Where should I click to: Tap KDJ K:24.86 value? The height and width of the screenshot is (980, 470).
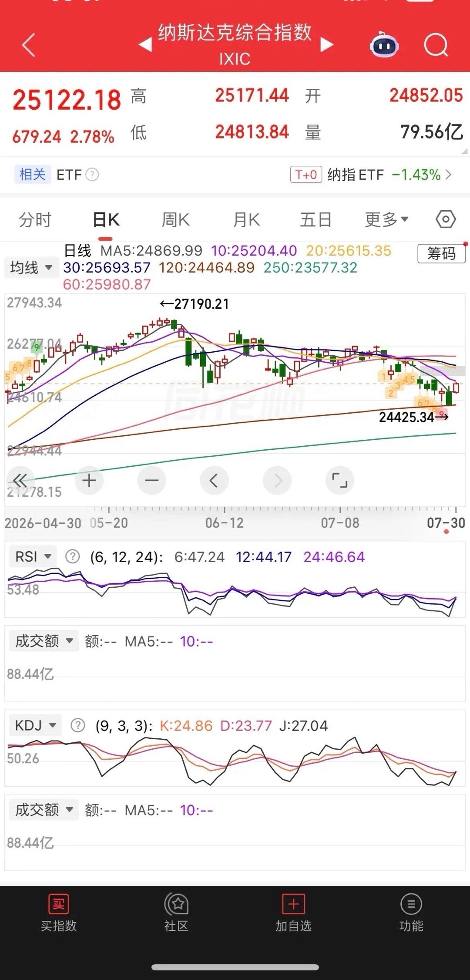[186, 726]
